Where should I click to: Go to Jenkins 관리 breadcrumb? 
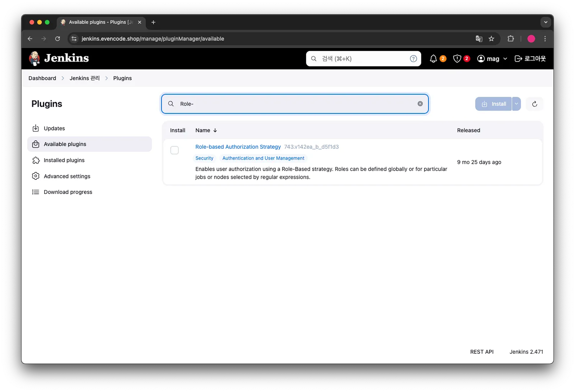85,78
